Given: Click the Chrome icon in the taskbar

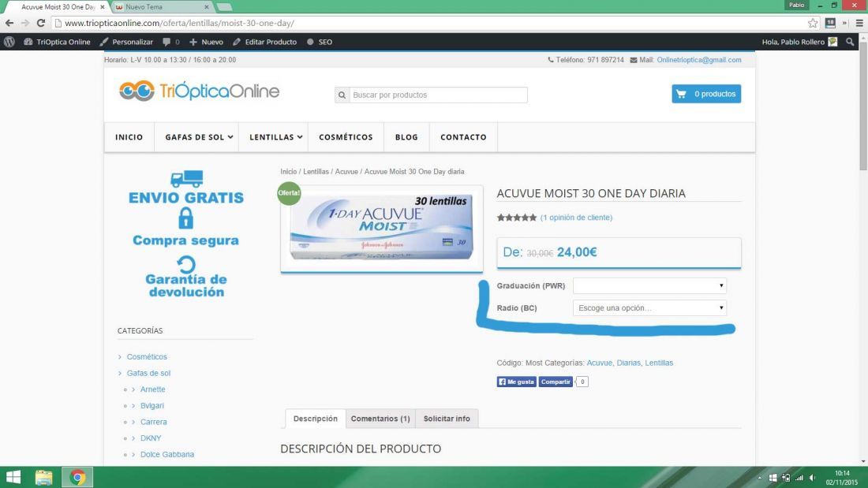Looking at the screenshot, I should (x=77, y=477).
